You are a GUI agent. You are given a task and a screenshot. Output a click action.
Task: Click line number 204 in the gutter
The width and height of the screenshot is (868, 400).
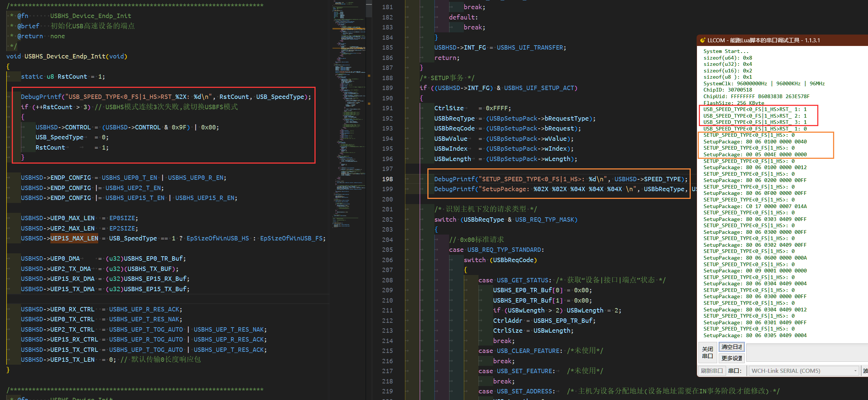[387, 240]
